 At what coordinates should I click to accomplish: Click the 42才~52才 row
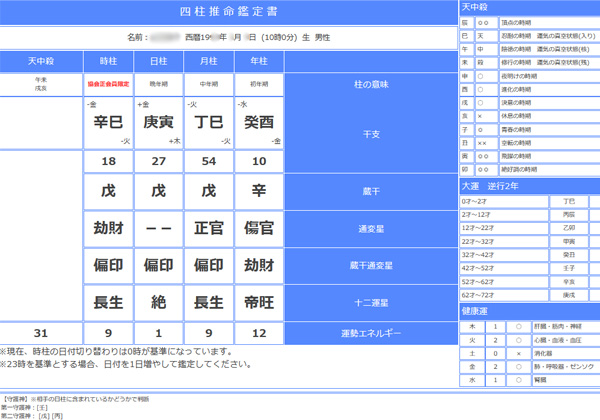530,268
